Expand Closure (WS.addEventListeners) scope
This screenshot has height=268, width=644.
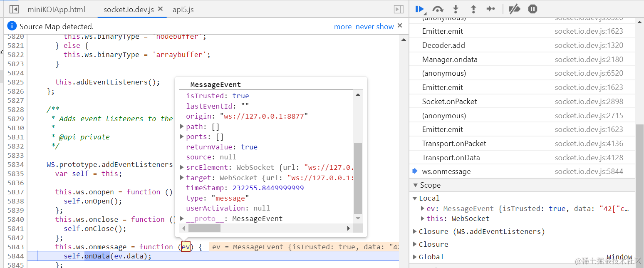tap(415, 231)
